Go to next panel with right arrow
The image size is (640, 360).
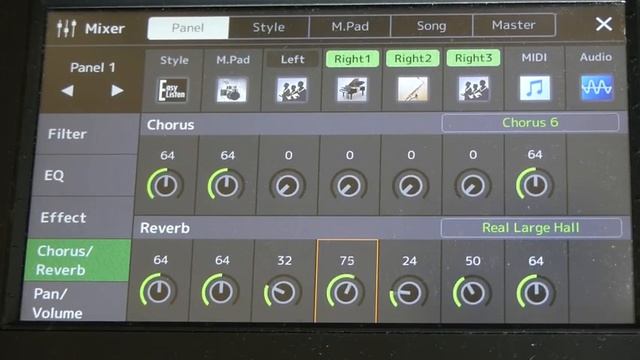coord(117,90)
